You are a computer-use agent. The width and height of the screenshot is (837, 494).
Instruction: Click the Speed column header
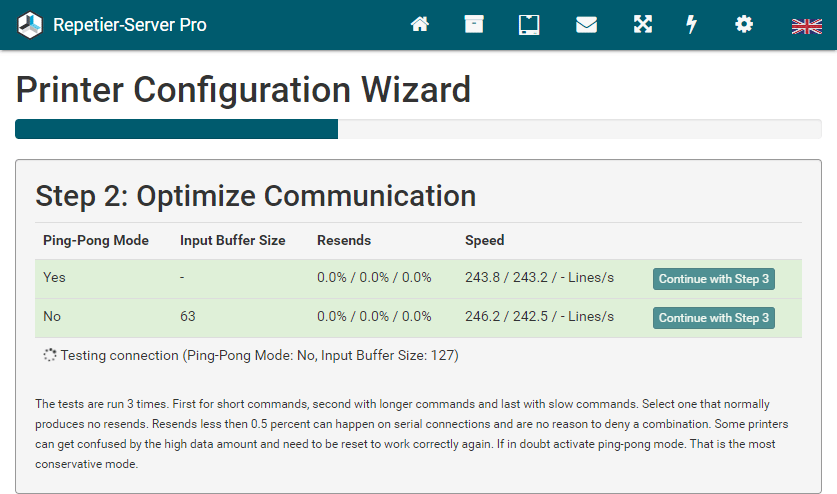click(485, 241)
